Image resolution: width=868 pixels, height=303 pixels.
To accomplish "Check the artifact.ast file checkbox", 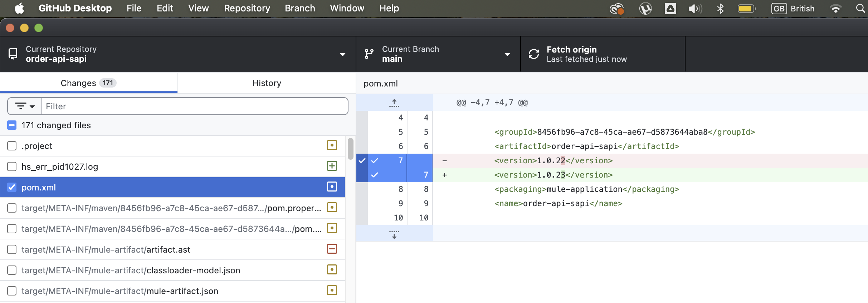I will [12, 249].
